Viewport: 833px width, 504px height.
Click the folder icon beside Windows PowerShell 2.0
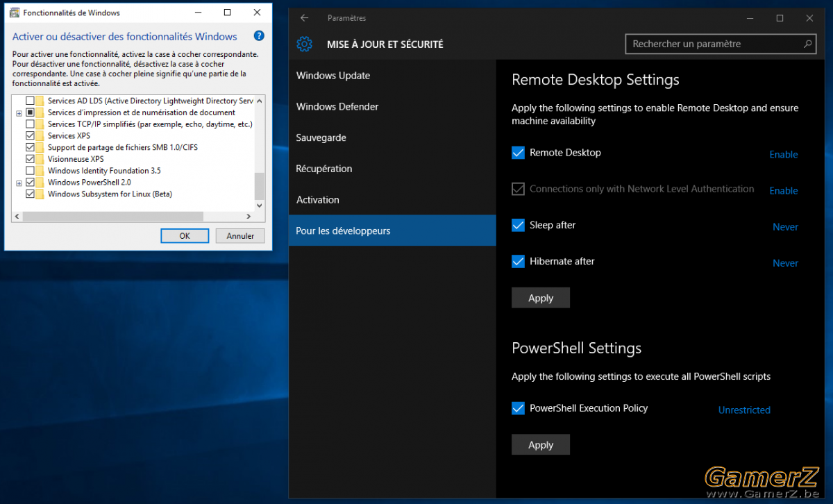[x=40, y=183]
